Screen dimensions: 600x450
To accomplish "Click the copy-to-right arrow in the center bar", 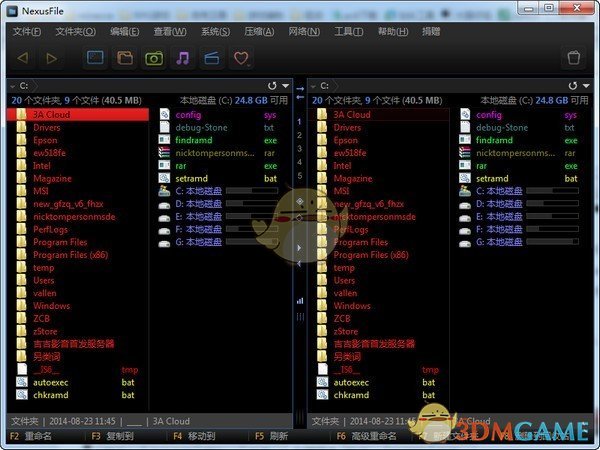I will coord(300,89).
